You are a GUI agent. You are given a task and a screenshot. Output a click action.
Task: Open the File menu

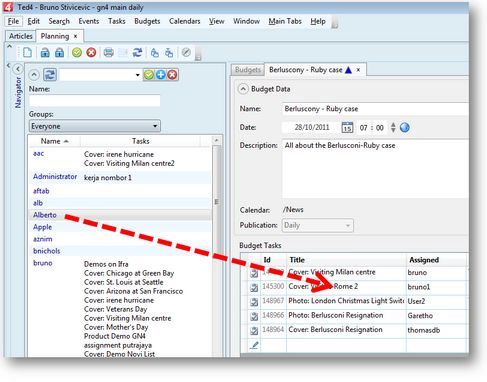[x=13, y=21]
